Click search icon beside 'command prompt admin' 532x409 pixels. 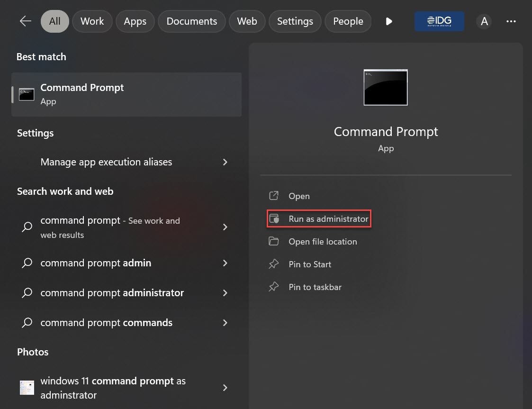coord(27,263)
